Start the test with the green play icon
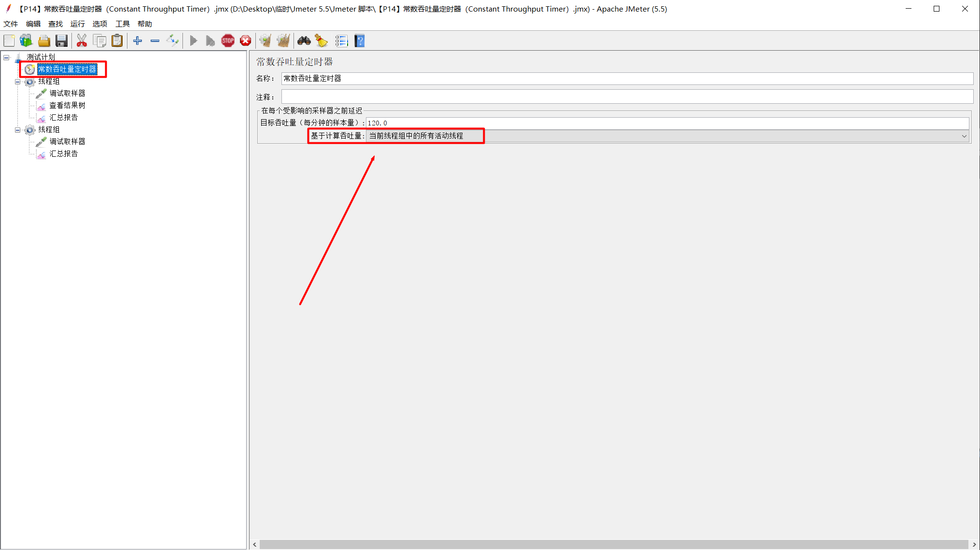 pos(194,41)
